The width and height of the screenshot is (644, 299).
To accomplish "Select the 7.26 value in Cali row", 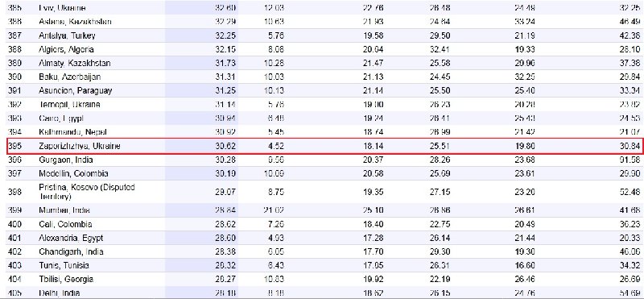I will click(275, 225).
